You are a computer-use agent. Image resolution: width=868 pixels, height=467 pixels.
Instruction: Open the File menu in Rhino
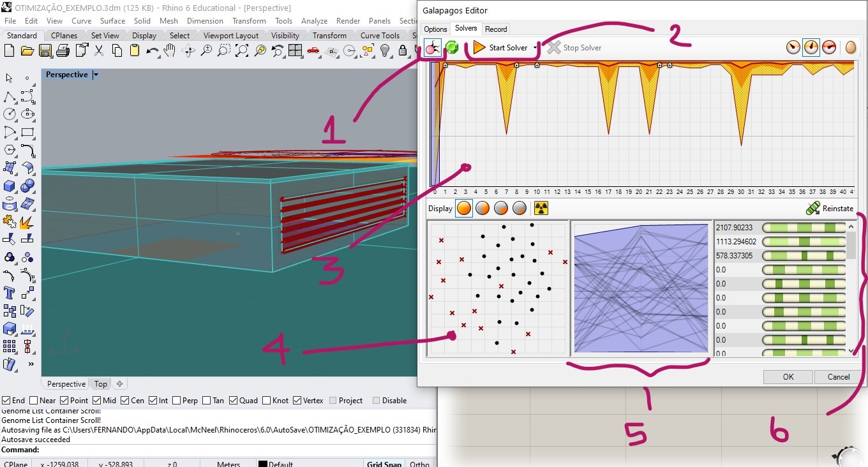(10, 21)
